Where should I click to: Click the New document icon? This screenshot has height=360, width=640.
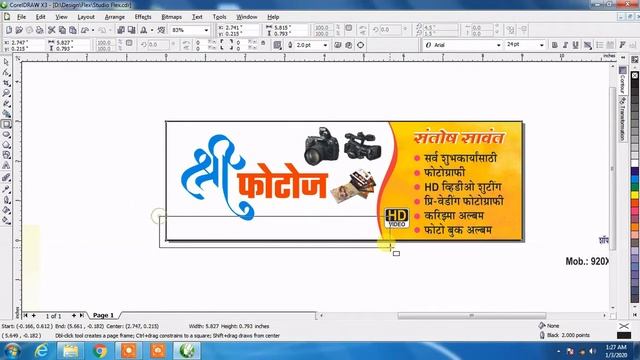click(x=9, y=30)
